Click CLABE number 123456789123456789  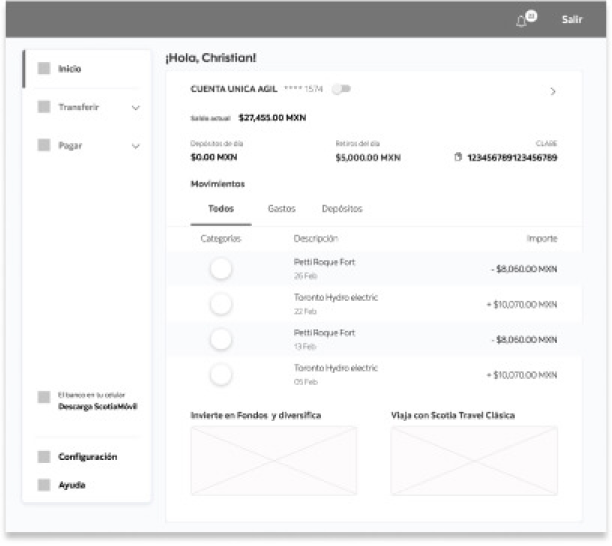[x=512, y=158]
